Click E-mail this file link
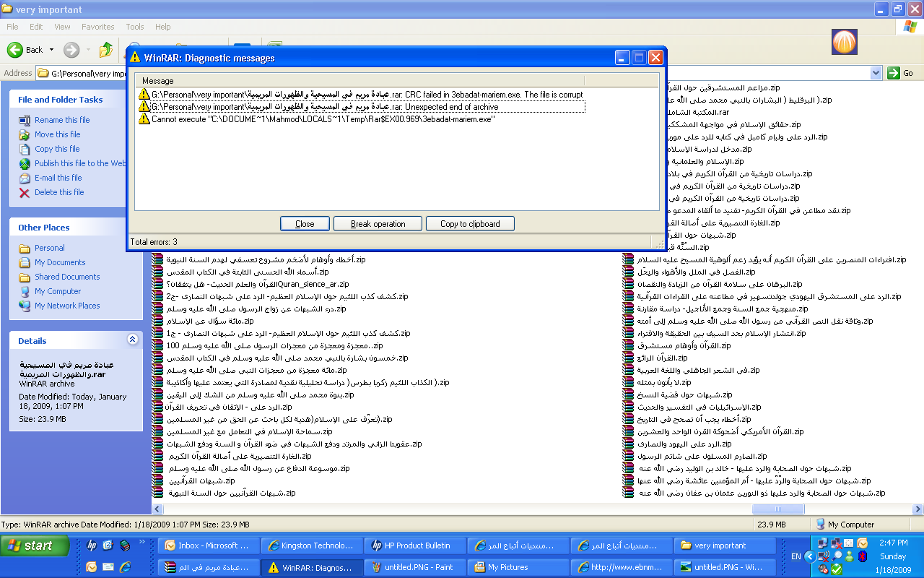 pyautogui.click(x=58, y=178)
